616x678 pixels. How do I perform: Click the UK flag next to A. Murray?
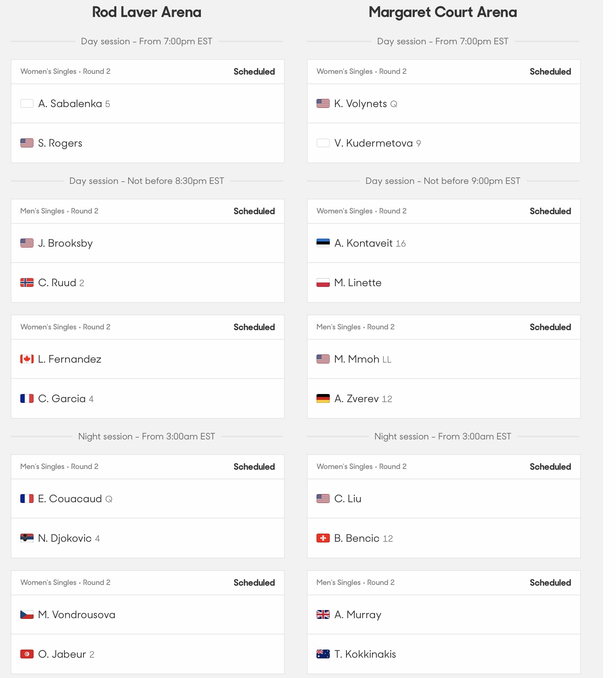coord(323,614)
